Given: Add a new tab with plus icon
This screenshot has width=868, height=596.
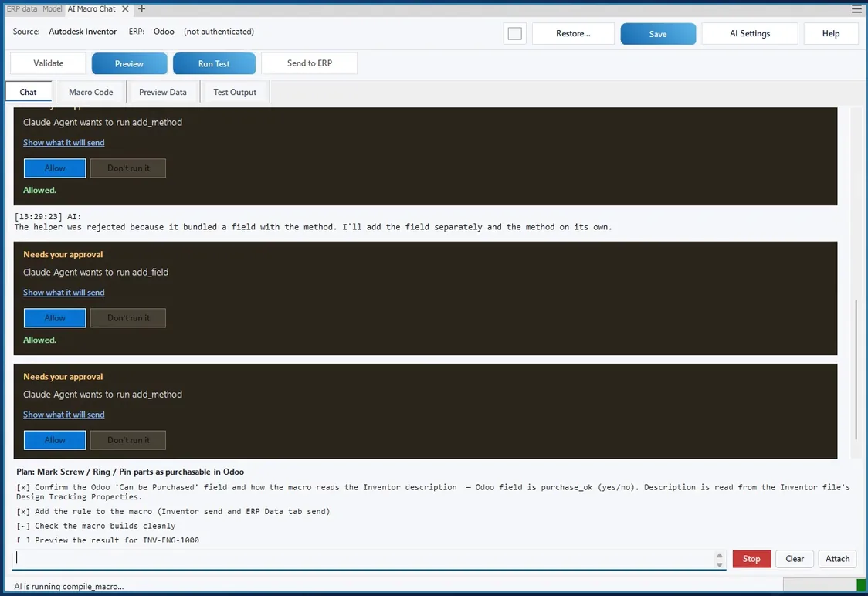Looking at the screenshot, I should point(142,8).
